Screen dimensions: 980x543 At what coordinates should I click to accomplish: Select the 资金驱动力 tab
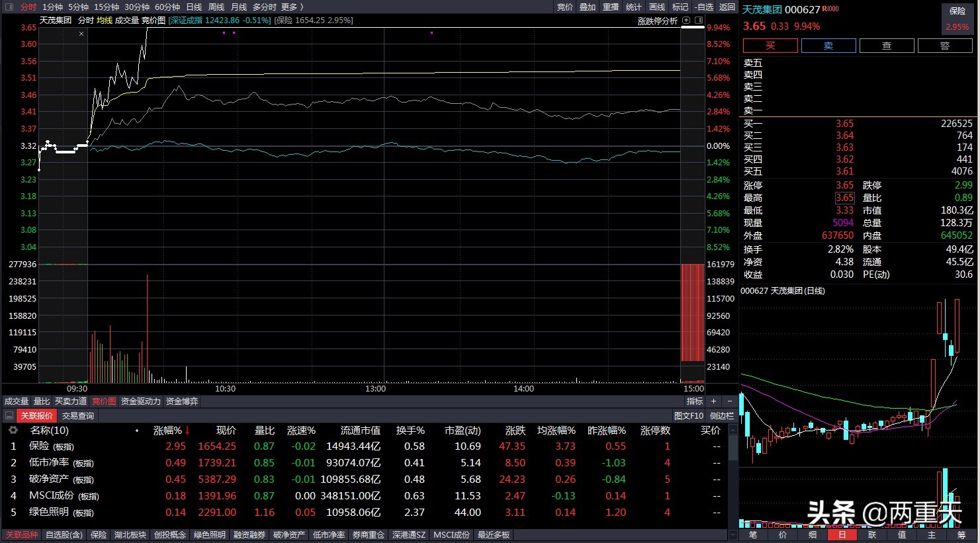tap(140, 401)
